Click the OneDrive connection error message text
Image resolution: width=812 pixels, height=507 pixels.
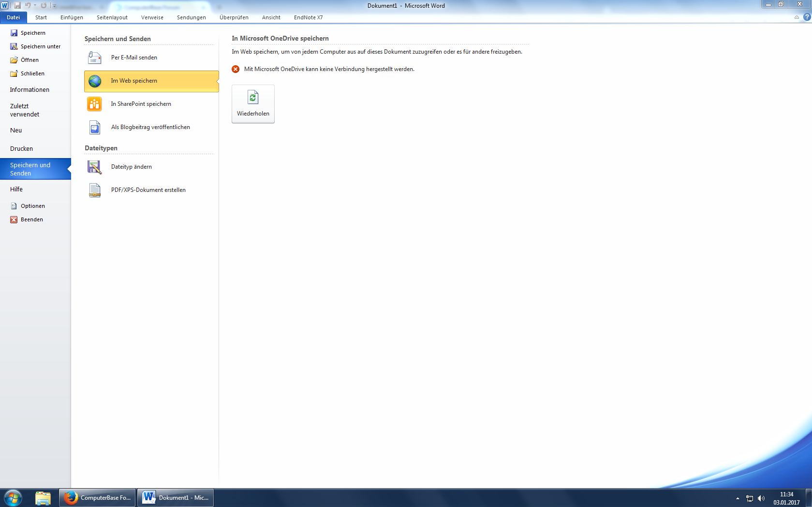pos(329,69)
